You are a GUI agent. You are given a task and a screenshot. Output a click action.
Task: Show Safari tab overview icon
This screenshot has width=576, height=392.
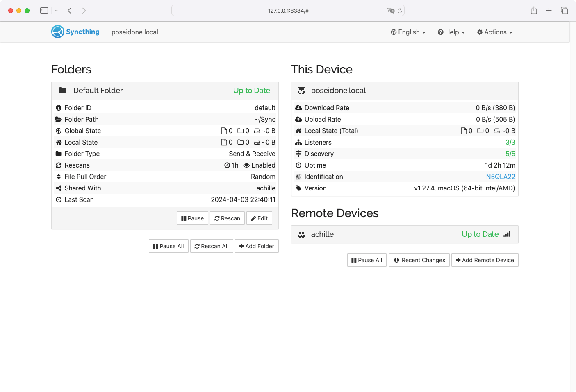tap(565, 11)
